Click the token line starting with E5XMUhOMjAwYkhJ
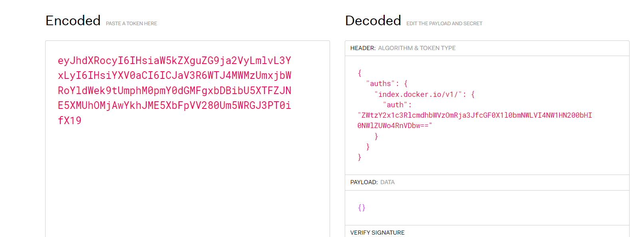This screenshot has height=237, width=644. pos(174,105)
